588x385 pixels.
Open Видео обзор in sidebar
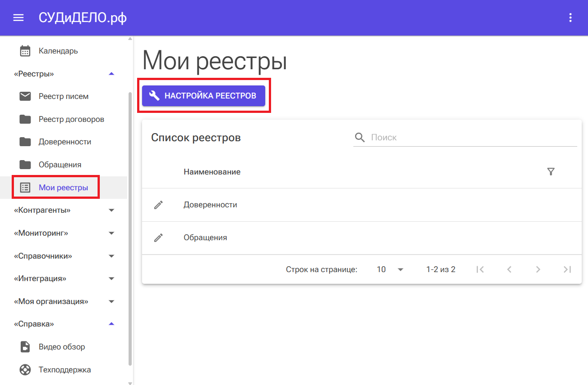coord(62,347)
